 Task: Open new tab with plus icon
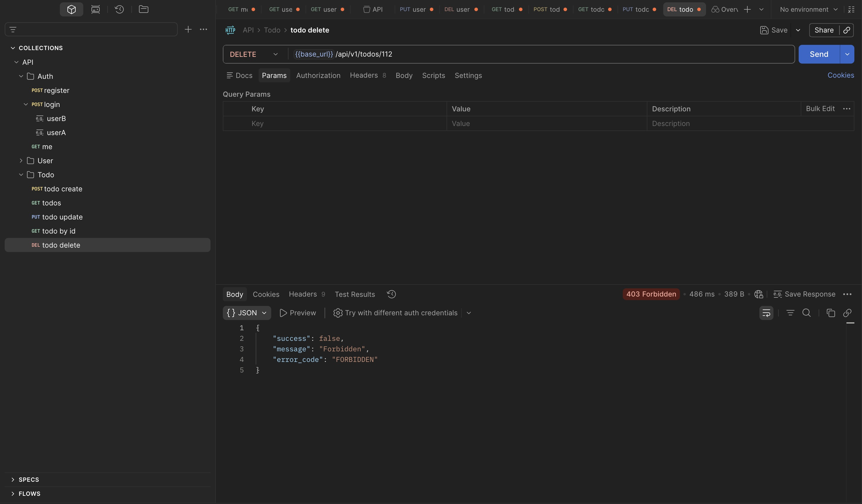tap(747, 9)
